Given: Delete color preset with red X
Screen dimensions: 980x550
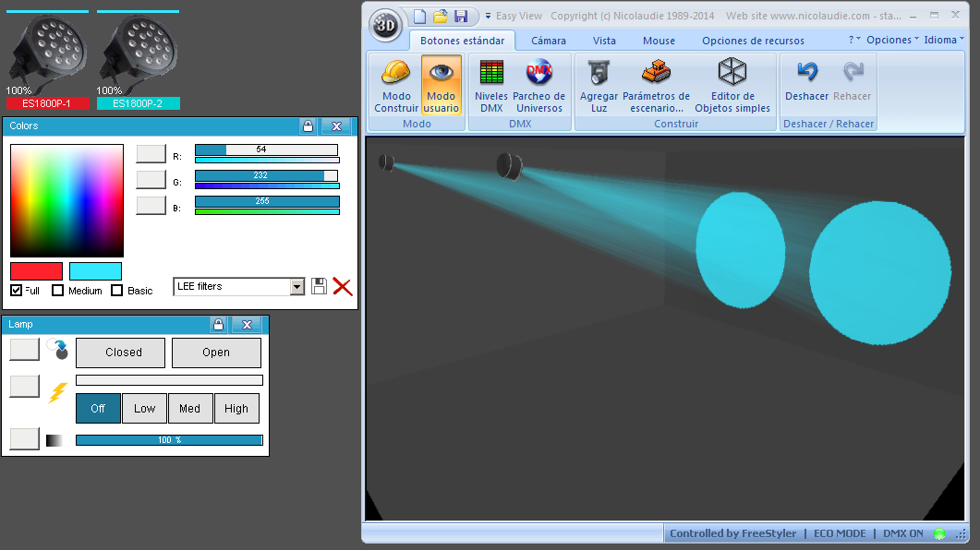Looking at the screenshot, I should tap(343, 287).
